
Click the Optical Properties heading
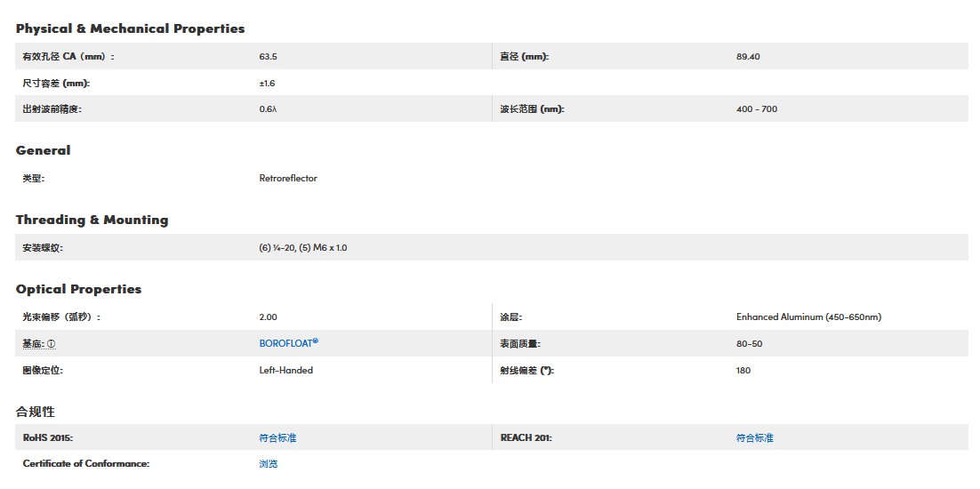[x=78, y=289]
